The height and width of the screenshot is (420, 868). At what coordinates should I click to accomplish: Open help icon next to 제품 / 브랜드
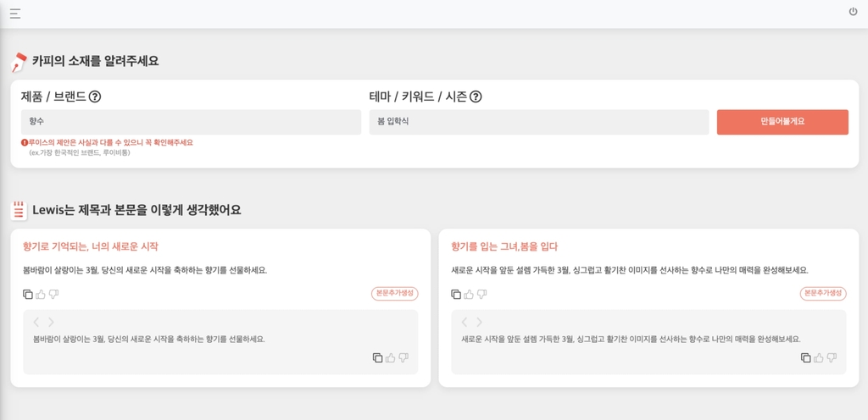pos(95,97)
